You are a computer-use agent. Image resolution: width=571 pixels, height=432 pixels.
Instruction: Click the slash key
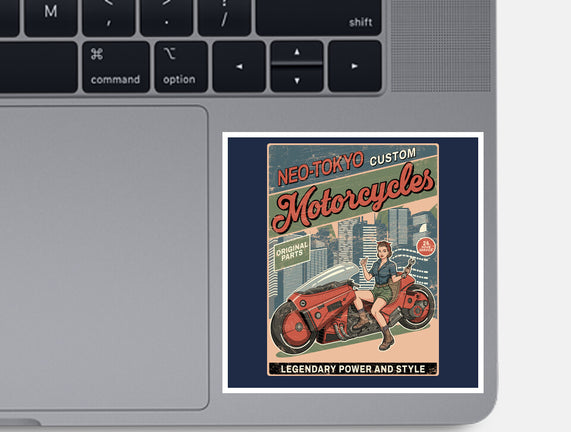(224, 17)
